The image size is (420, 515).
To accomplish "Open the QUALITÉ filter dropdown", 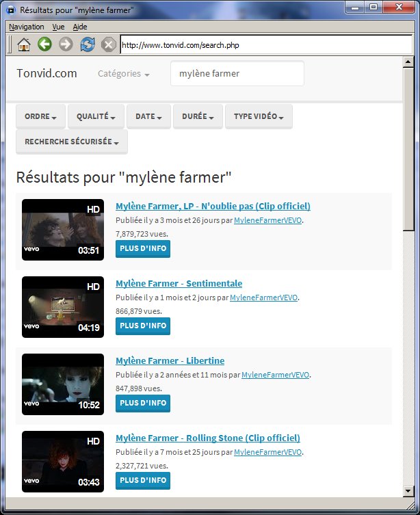I will pyautogui.click(x=96, y=116).
